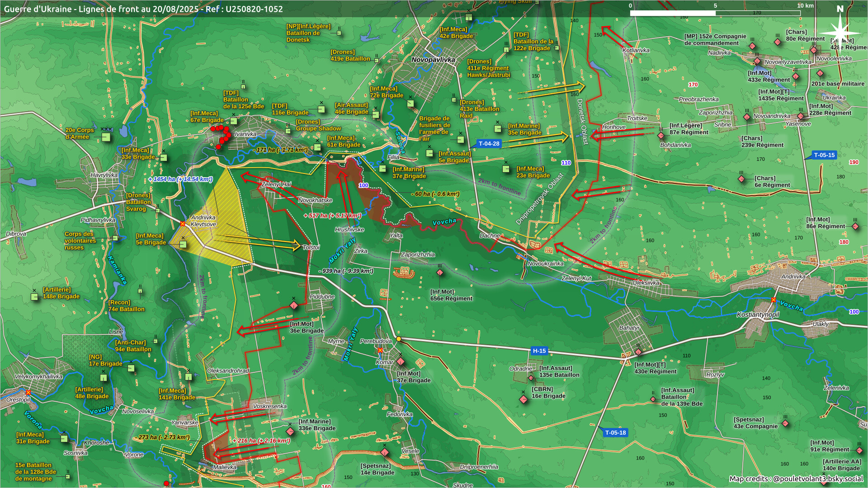
Task: Click the 336e Brigade red diamond marker
Action: [x=290, y=432]
